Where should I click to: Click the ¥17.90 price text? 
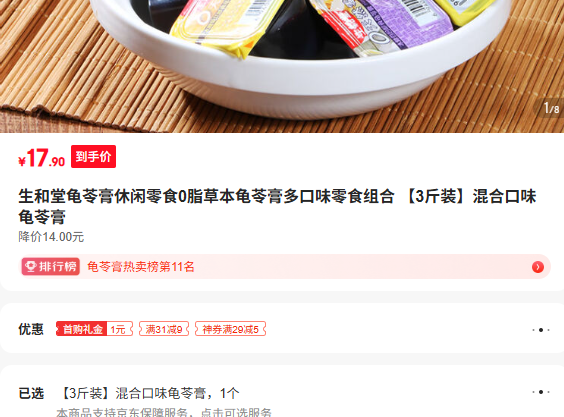tap(41, 158)
